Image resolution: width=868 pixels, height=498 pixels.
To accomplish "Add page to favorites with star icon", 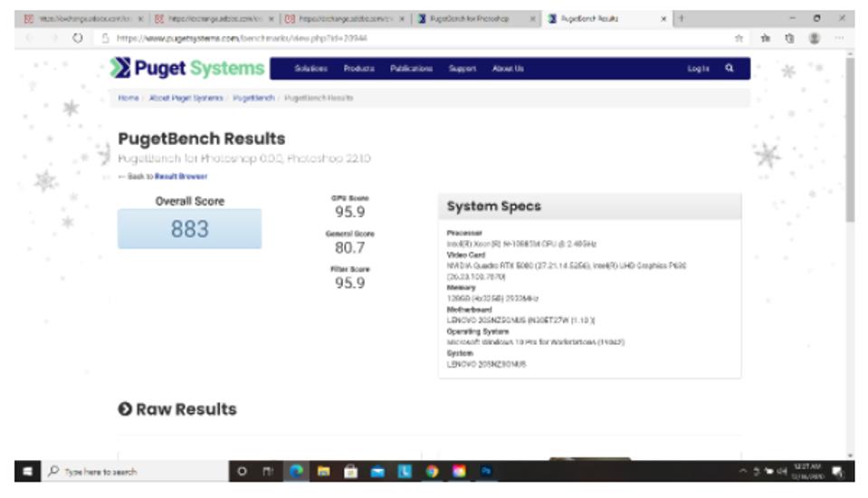I will (739, 38).
